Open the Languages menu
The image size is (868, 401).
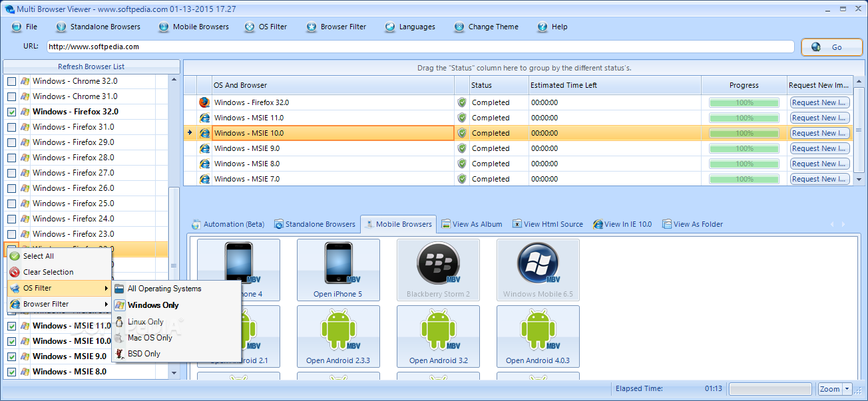tap(410, 27)
